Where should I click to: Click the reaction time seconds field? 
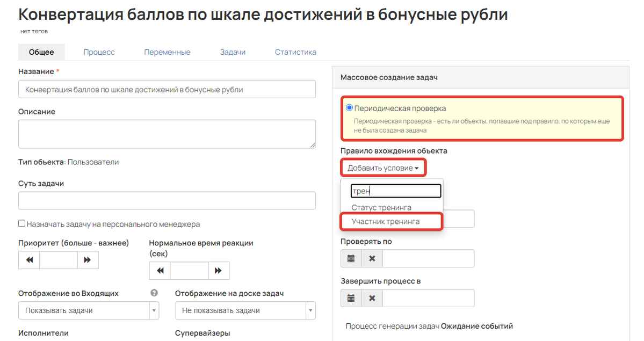coord(189,270)
